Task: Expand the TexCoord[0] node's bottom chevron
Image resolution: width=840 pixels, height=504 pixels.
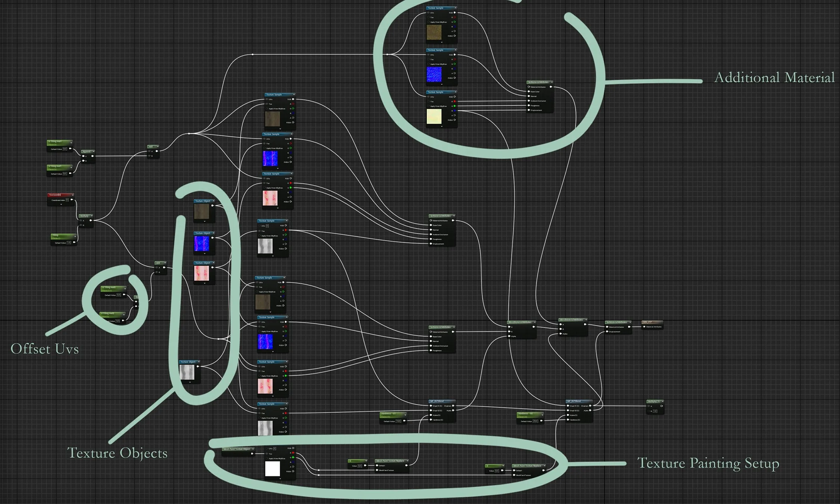Action: point(61,204)
